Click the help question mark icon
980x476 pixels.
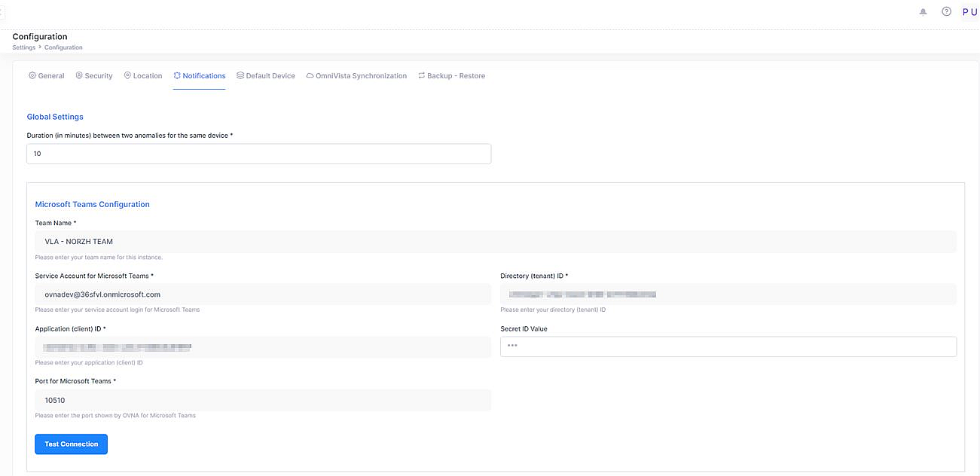[946, 12]
